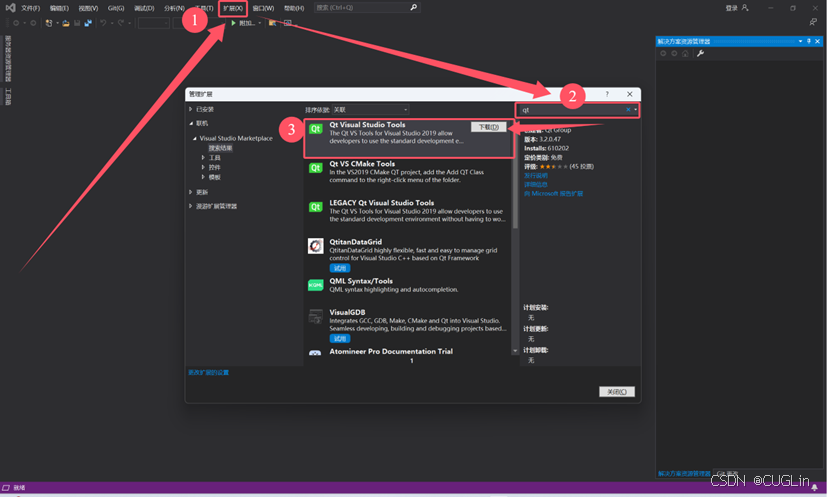Select the QtitanDataGrid extension icon
This screenshot has height=497, width=827.
click(315, 246)
